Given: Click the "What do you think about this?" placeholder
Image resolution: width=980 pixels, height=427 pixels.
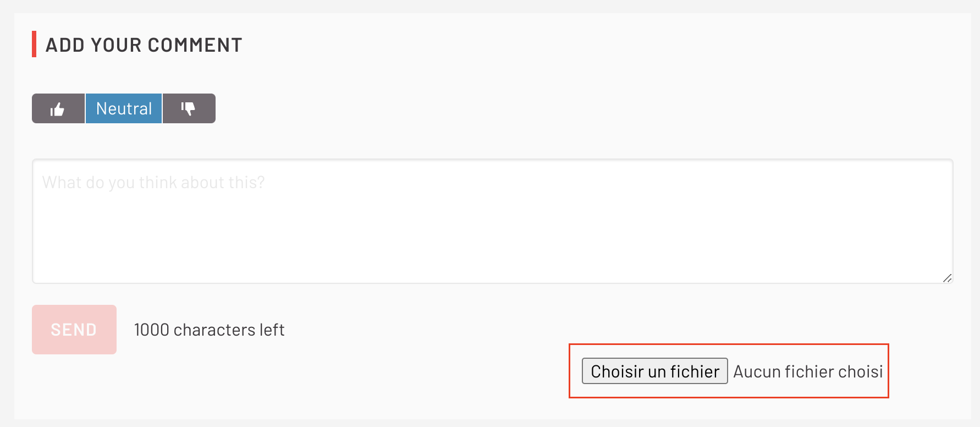Looking at the screenshot, I should pyautogui.click(x=153, y=183).
